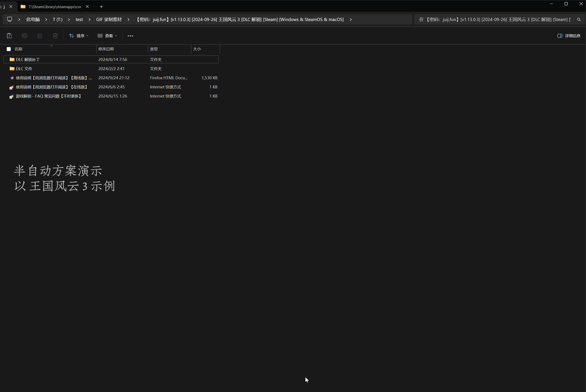Click the Paste clipboard icon
Viewport: 586px width, 392px height.
pyautogui.click(x=9, y=36)
